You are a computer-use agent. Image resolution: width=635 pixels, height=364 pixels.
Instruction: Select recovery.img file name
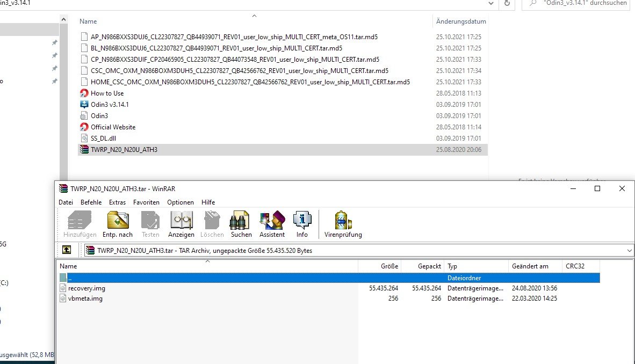coord(86,288)
